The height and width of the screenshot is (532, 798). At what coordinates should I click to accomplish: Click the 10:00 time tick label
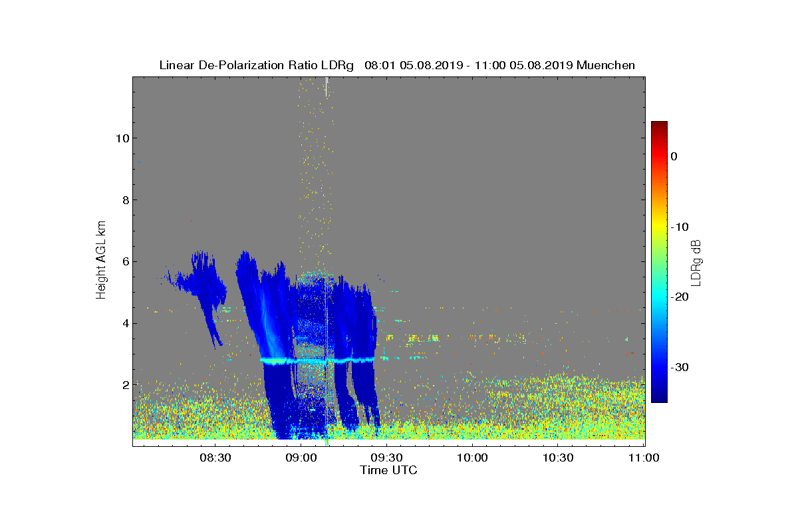point(473,458)
